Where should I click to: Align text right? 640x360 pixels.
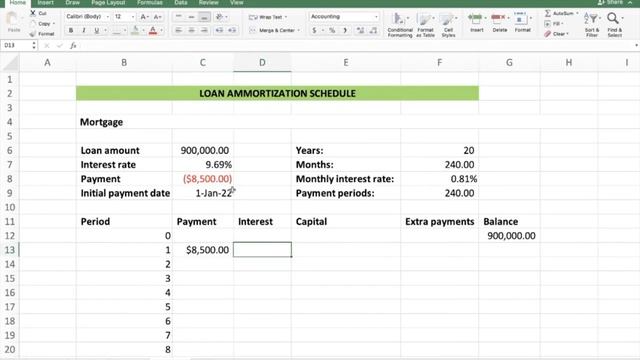pos(204,30)
